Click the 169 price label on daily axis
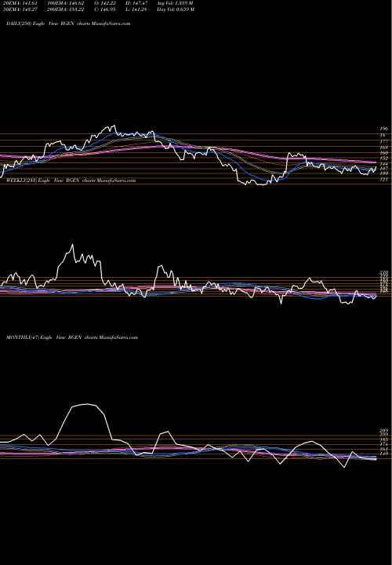392x565 pixels. pyautogui.click(x=383, y=153)
